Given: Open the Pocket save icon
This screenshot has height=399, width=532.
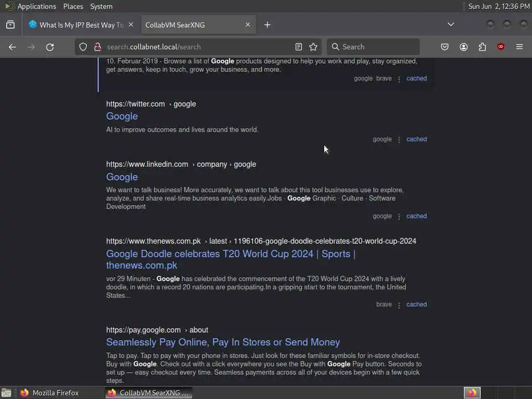Looking at the screenshot, I should (x=445, y=47).
